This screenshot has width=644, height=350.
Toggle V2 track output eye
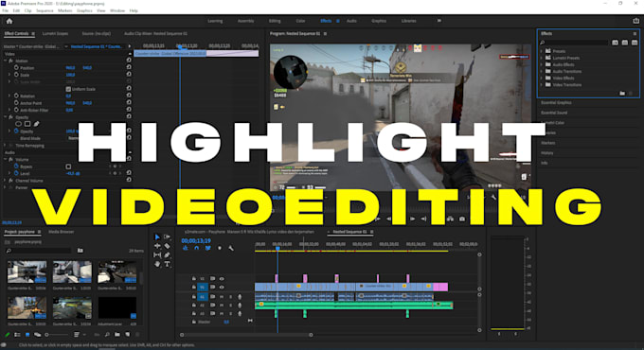pos(222,279)
